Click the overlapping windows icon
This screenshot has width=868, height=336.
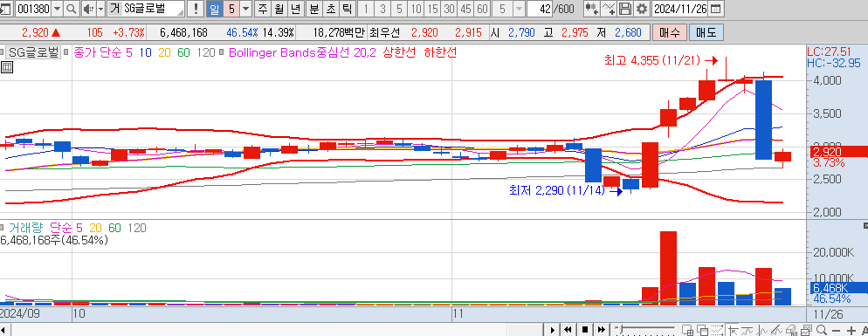pyautogui.click(x=702, y=330)
